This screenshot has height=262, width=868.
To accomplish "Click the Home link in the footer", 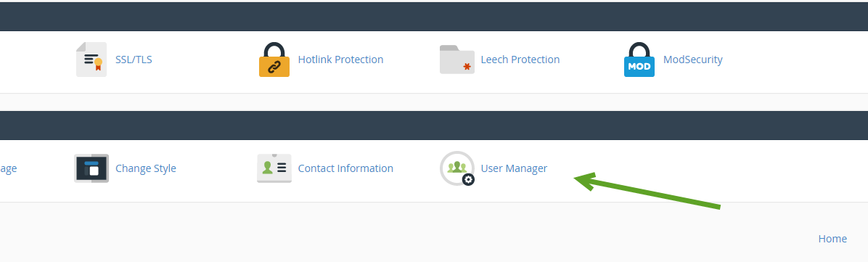I will 832,239.
